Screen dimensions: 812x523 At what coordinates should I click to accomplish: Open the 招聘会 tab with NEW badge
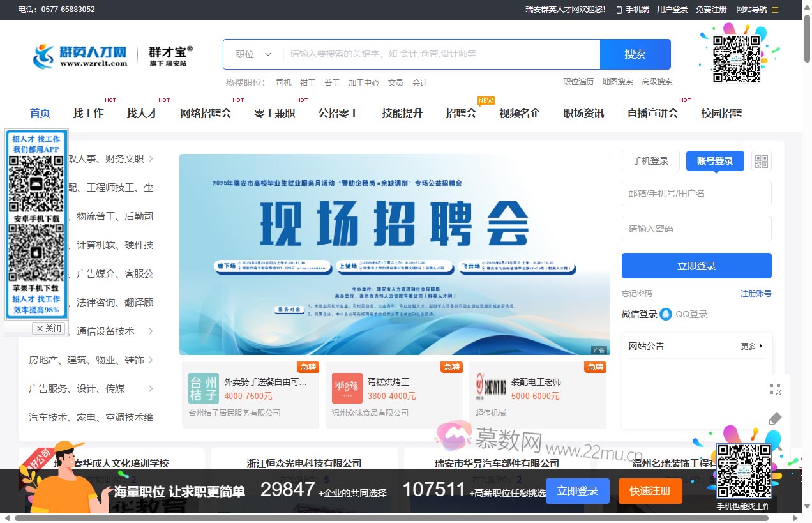(x=460, y=113)
